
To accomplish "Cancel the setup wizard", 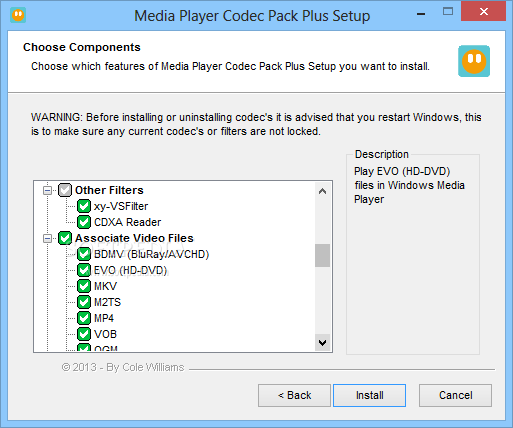I will [x=455, y=395].
